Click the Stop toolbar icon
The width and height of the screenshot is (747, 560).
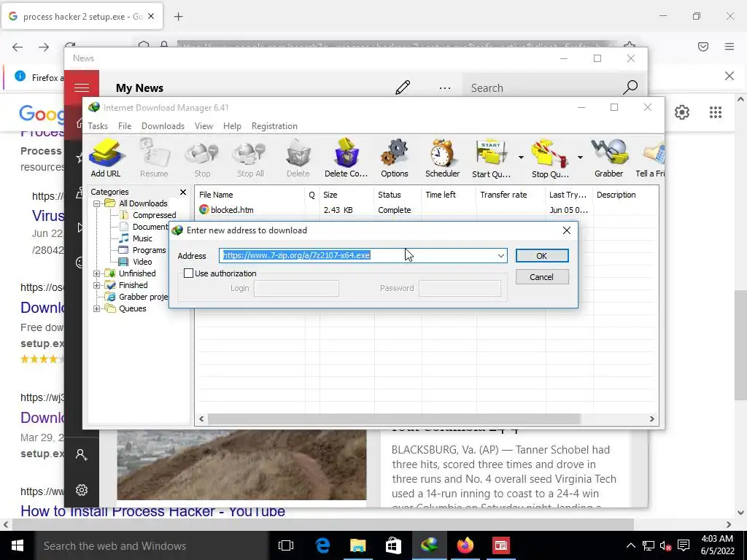click(x=202, y=158)
